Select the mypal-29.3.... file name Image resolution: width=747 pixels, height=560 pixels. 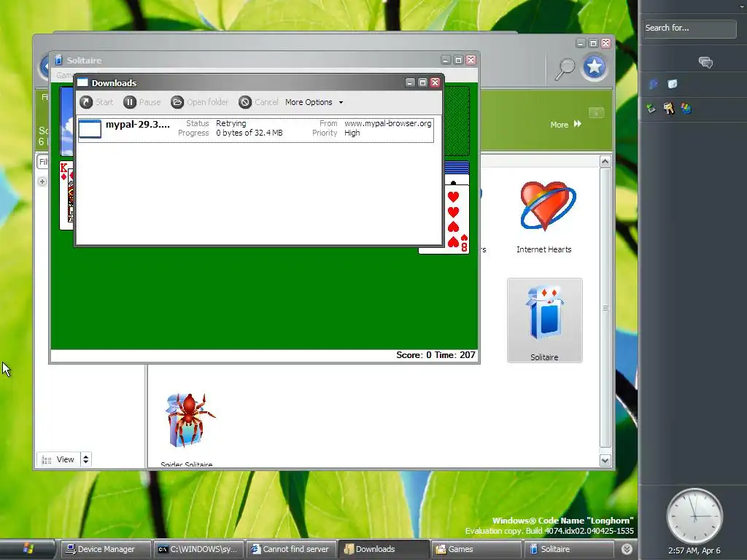tap(138, 124)
